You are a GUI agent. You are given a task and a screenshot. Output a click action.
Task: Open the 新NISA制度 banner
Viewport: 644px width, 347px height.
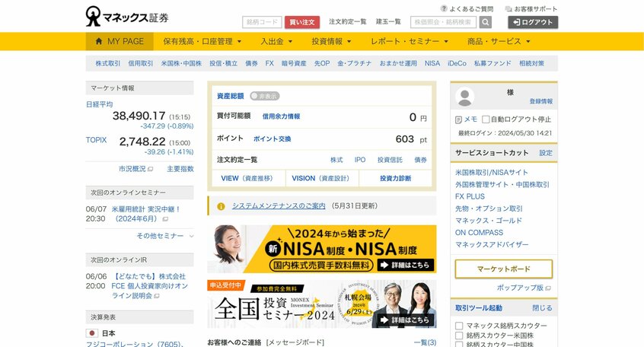321,249
